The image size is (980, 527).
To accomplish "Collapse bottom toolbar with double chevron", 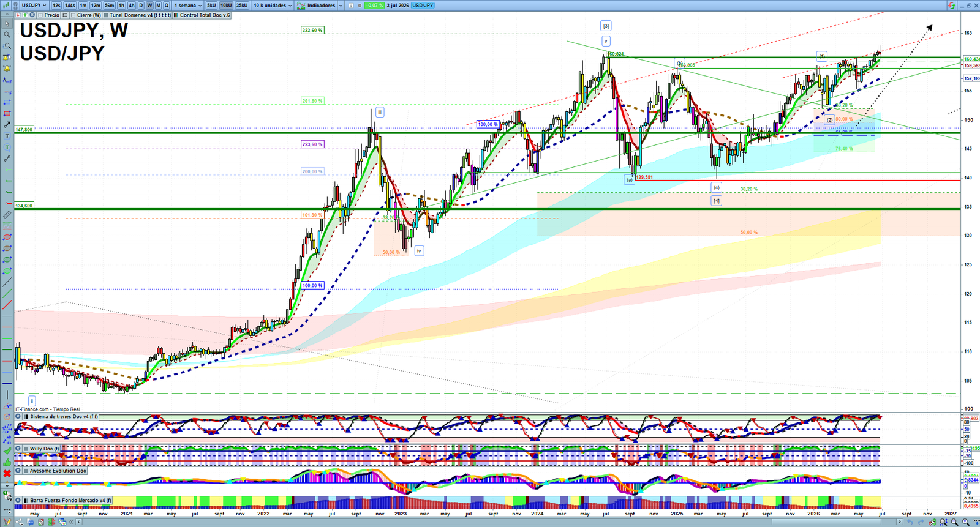I will coord(70,521).
